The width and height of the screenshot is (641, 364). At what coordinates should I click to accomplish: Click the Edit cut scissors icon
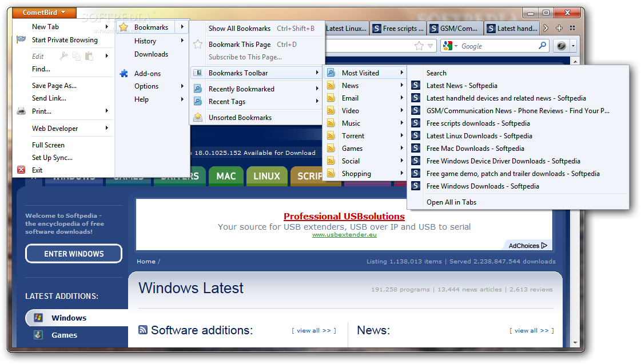tap(64, 56)
